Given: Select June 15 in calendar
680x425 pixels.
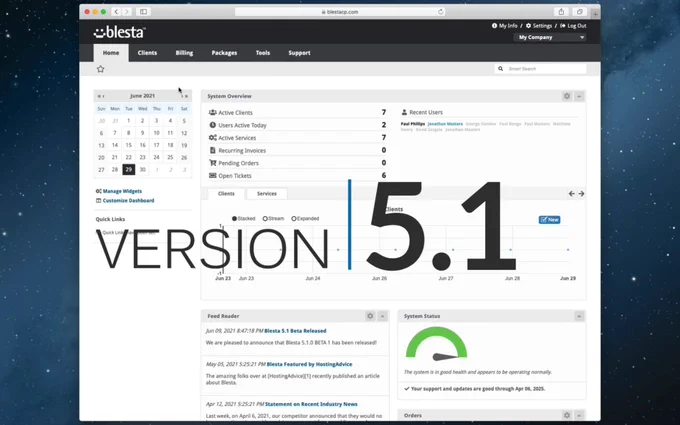Looking at the screenshot, I should click(129, 145).
